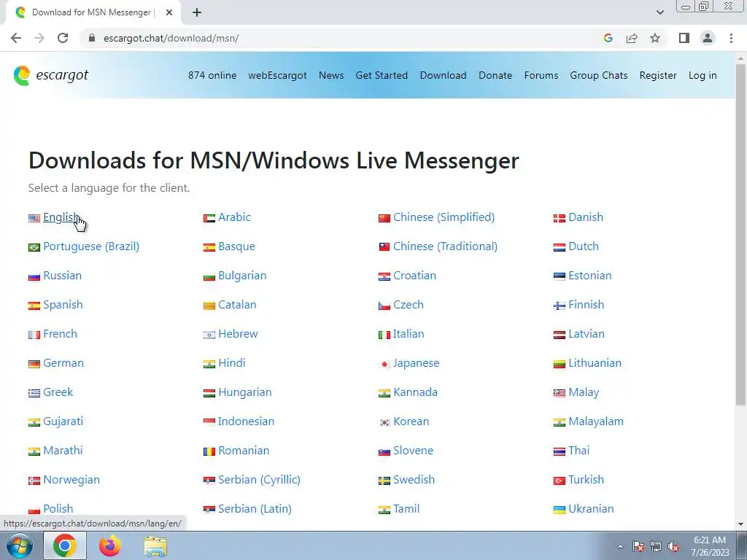The image size is (747, 560).
Task: Open the Register nav link
Action: tap(658, 75)
